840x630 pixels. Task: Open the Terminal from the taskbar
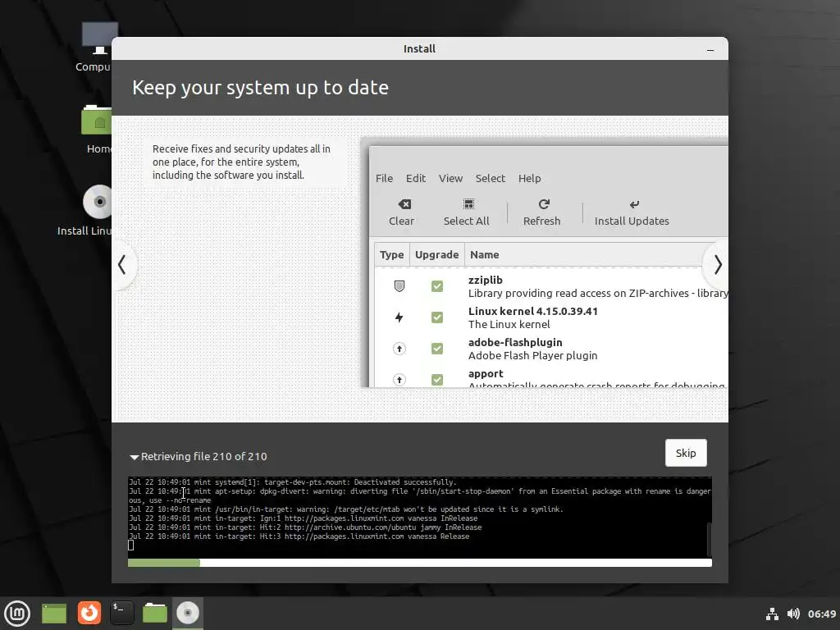coord(122,613)
